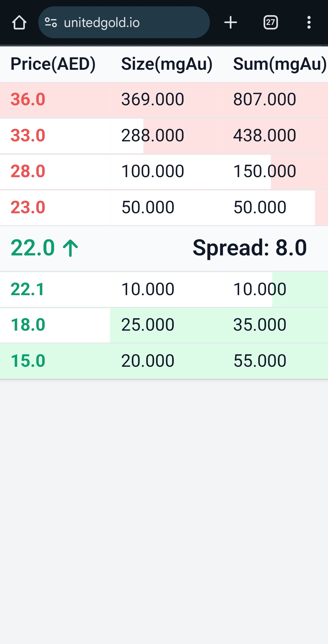Image resolution: width=328 pixels, height=644 pixels.
Task: Select the Price(AED) column header
Action: click(53, 64)
